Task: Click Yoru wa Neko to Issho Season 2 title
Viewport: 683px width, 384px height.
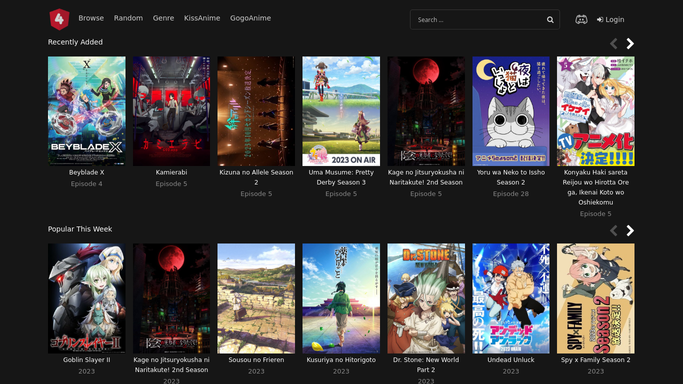Action: click(511, 177)
